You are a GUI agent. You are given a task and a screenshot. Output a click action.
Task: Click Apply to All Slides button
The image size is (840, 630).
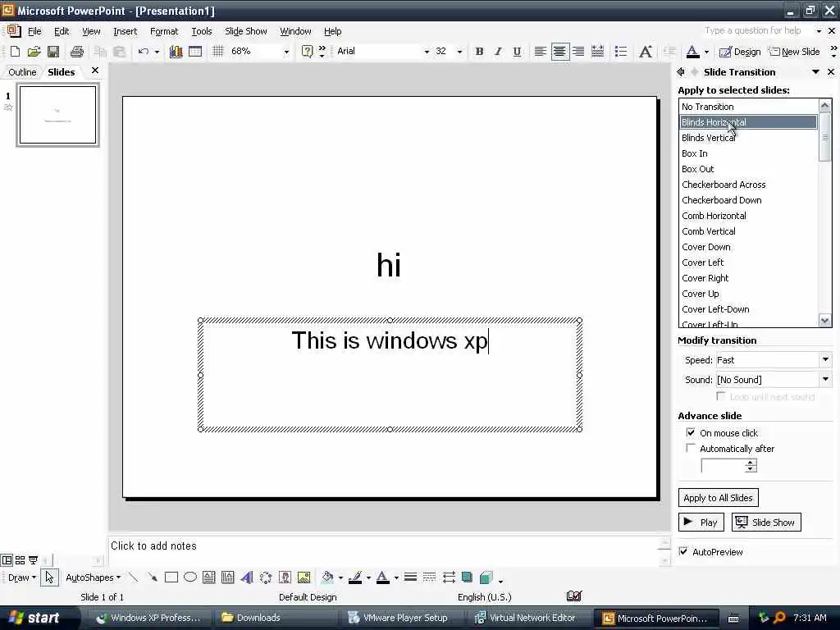(718, 498)
